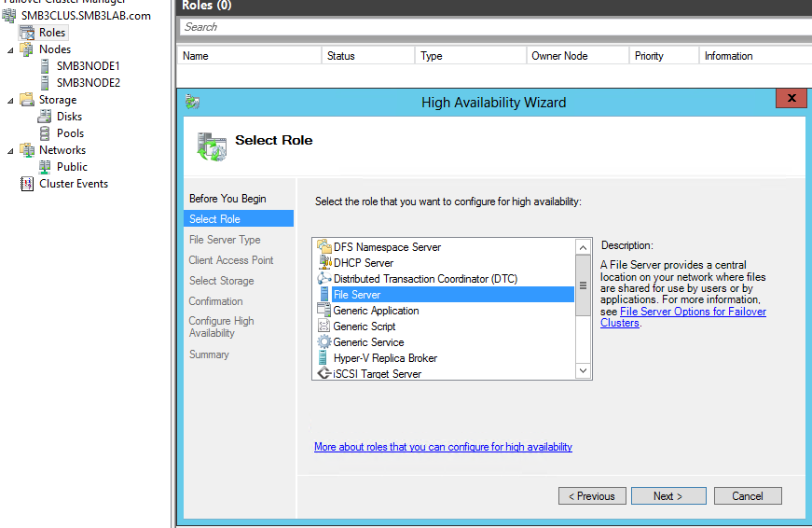
Task: Open More about roles for high availability link
Action: tap(443, 447)
